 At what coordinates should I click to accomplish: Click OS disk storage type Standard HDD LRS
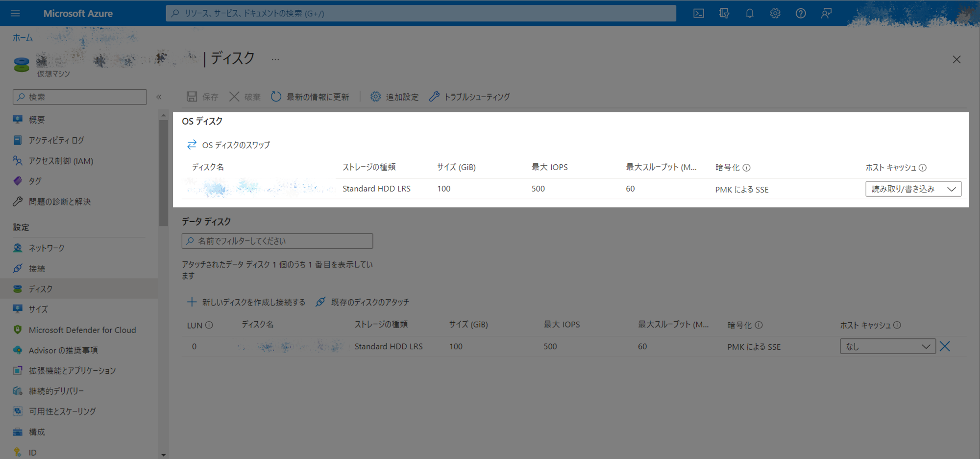[x=376, y=189]
